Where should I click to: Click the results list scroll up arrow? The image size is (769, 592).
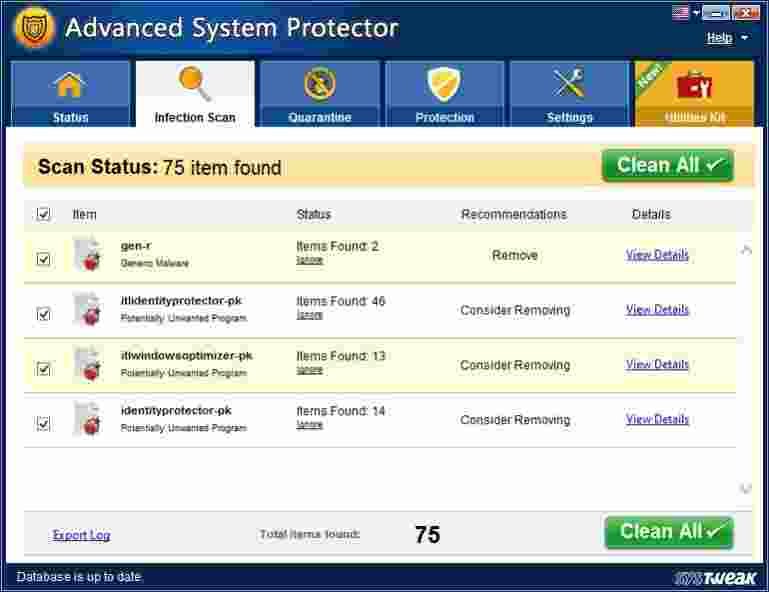(746, 250)
